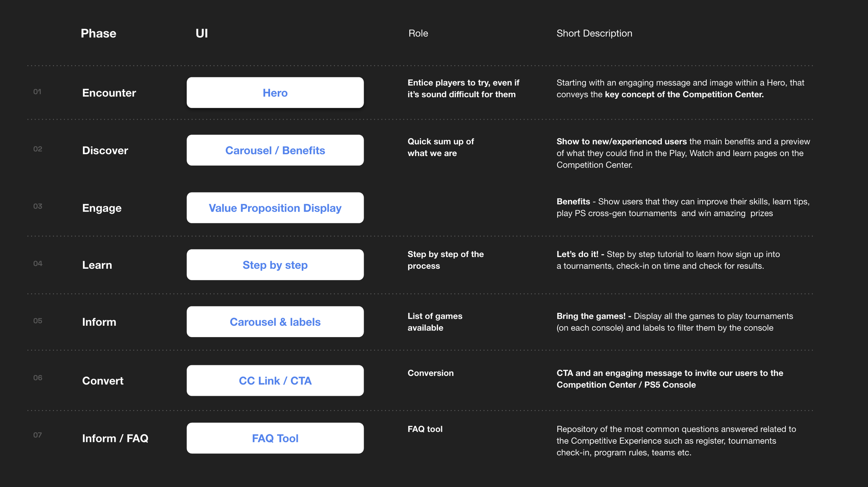Select the List of games available text
The image size is (868, 487).
click(x=435, y=322)
